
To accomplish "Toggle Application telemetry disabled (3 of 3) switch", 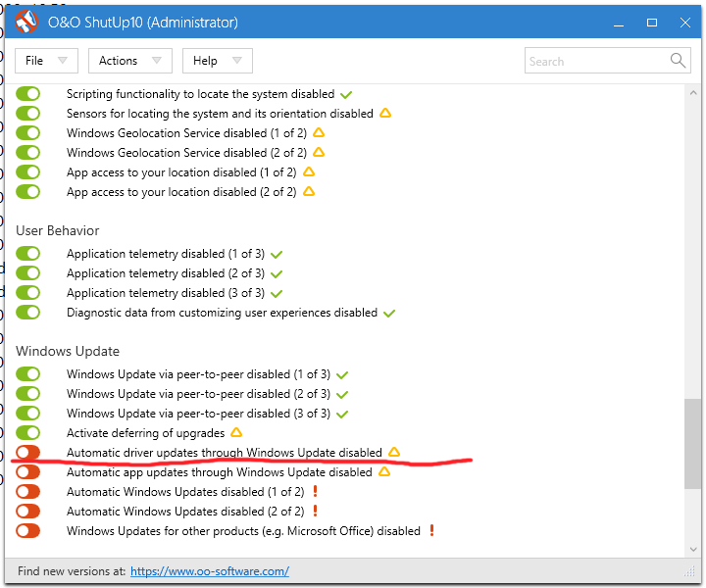I will (x=27, y=292).
